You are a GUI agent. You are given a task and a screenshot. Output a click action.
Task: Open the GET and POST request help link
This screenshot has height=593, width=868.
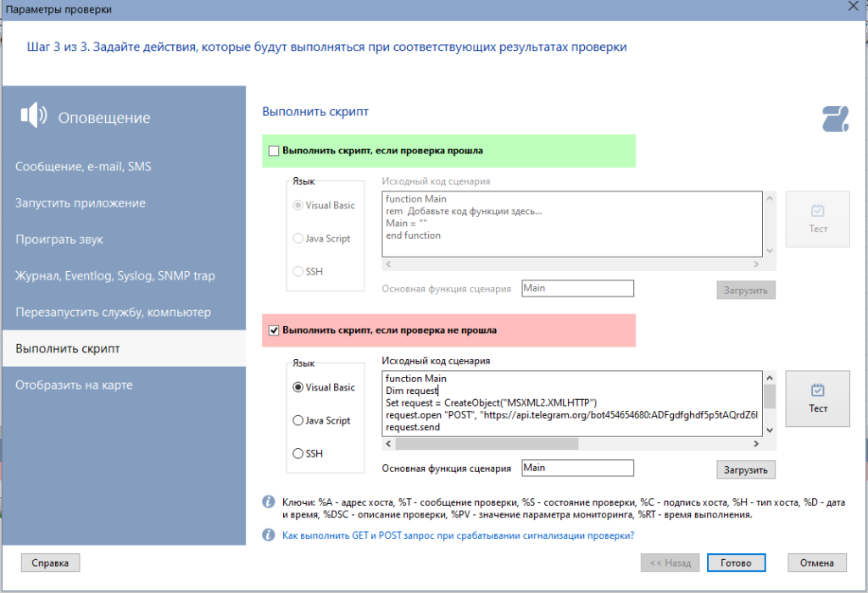pyautogui.click(x=458, y=535)
